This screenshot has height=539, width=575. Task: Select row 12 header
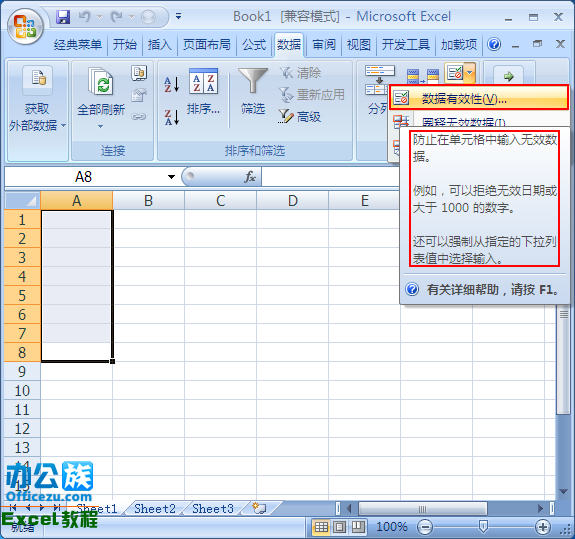click(22, 429)
